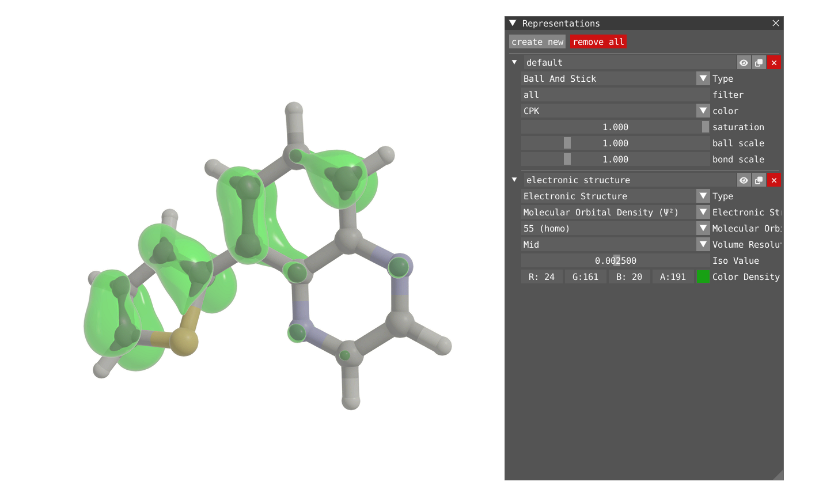
Task: Collapse the electronic structure section
Action: click(x=514, y=180)
